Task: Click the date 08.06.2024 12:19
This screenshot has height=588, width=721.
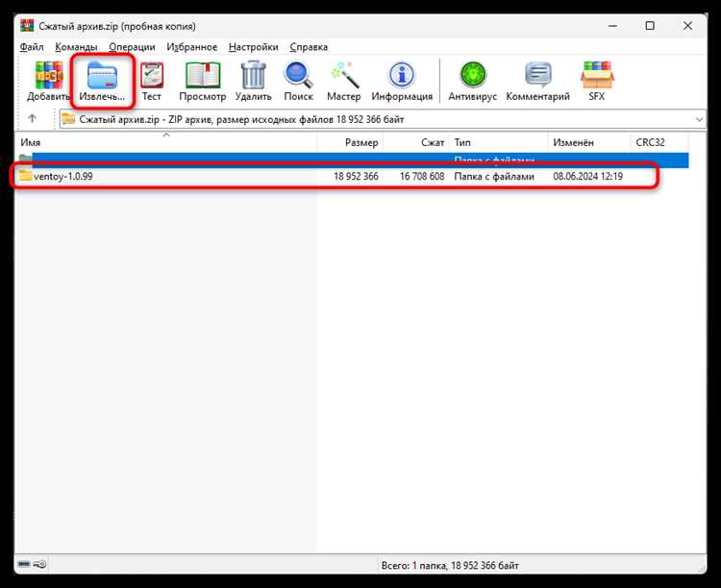Action: coord(588,177)
